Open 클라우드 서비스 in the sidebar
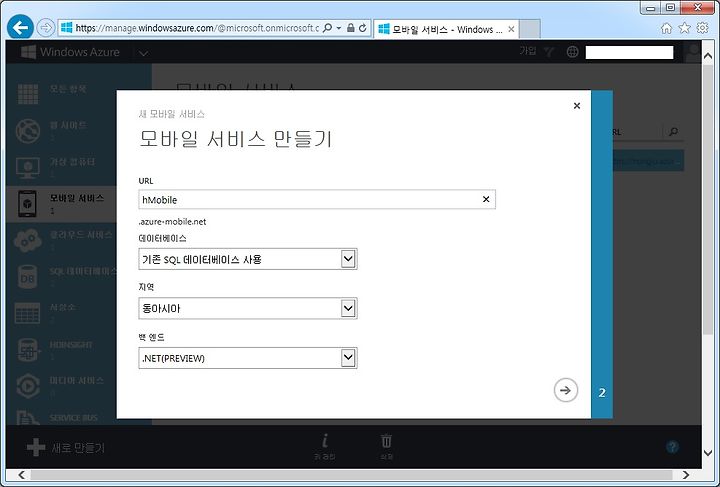Image resolution: width=720 pixels, height=487 pixels. 62,241
